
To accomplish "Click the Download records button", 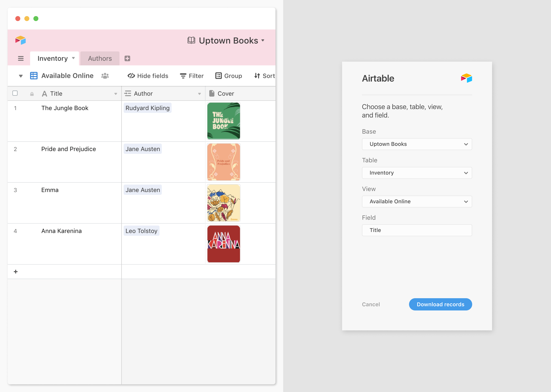I will [440, 304].
